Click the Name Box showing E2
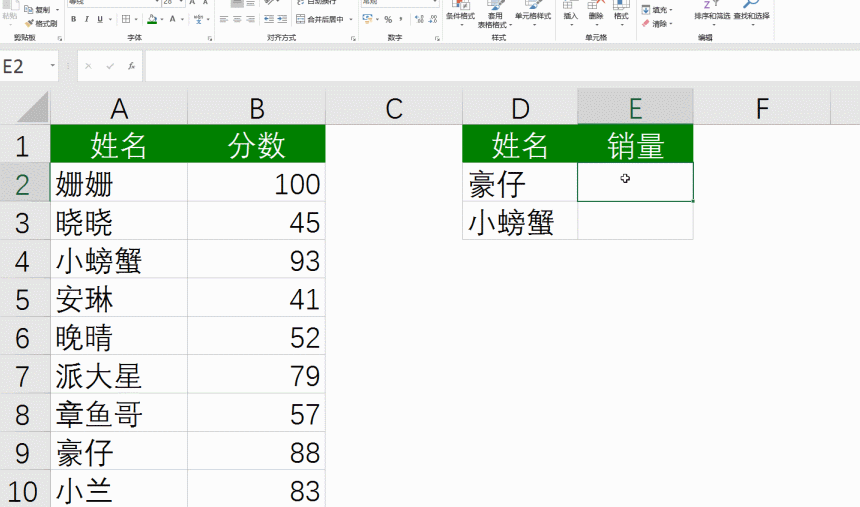 [x=24, y=66]
